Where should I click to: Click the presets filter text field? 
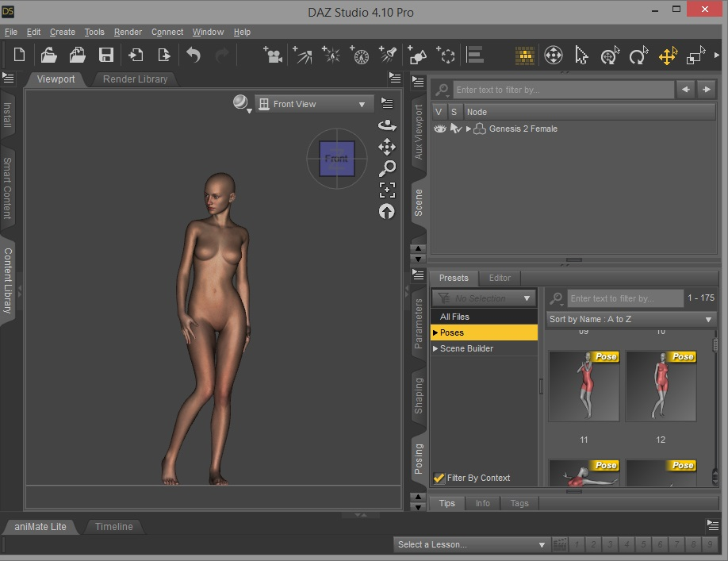click(x=625, y=298)
